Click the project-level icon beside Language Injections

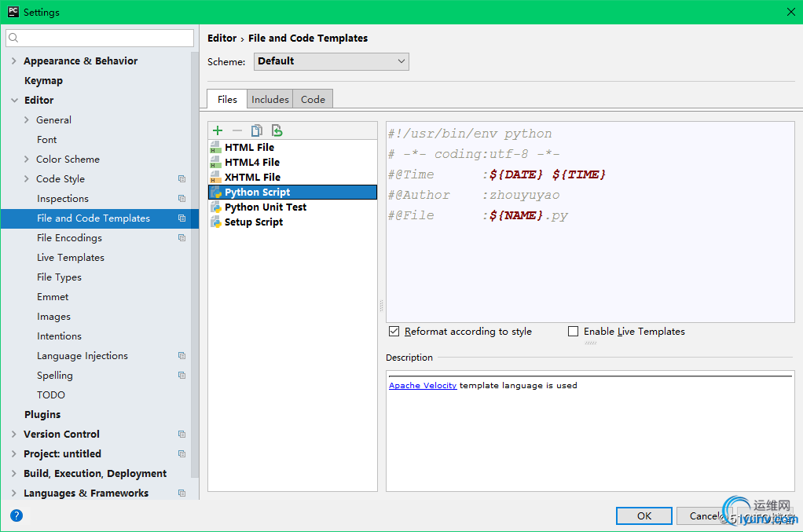(181, 355)
